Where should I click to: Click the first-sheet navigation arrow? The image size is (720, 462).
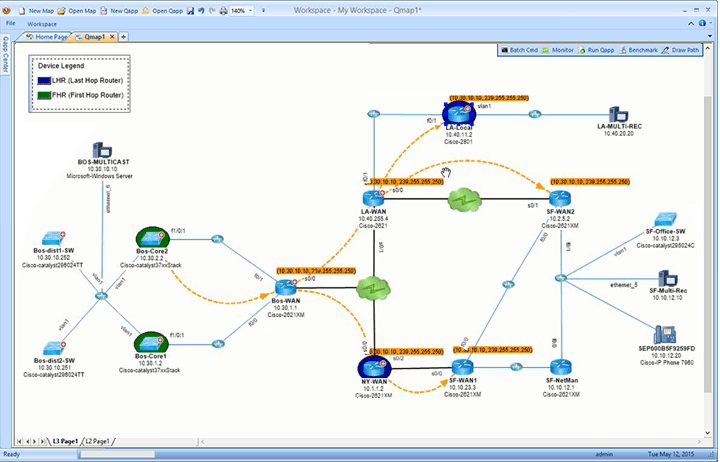(19, 441)
